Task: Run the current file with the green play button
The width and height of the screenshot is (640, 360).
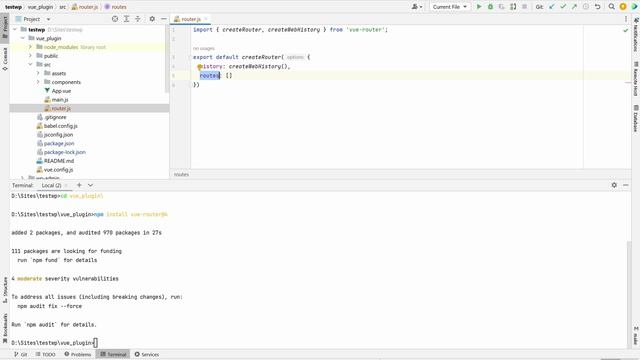Action: tap(479, 7)
